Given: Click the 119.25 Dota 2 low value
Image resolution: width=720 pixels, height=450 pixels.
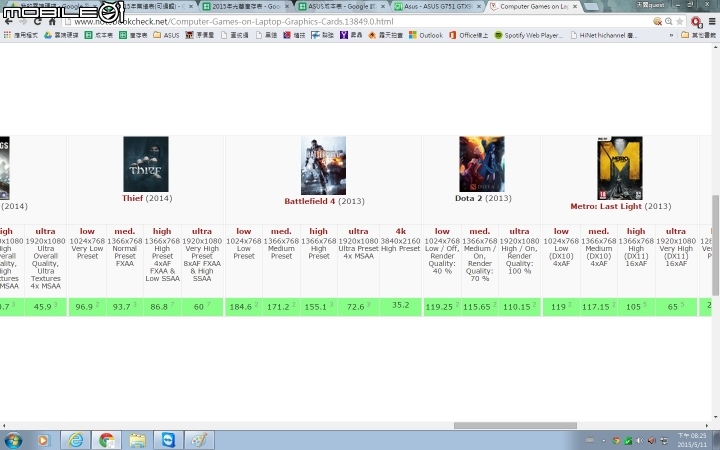Looking at the screenshot, I should pyautogui.click(x=442, y=307).
